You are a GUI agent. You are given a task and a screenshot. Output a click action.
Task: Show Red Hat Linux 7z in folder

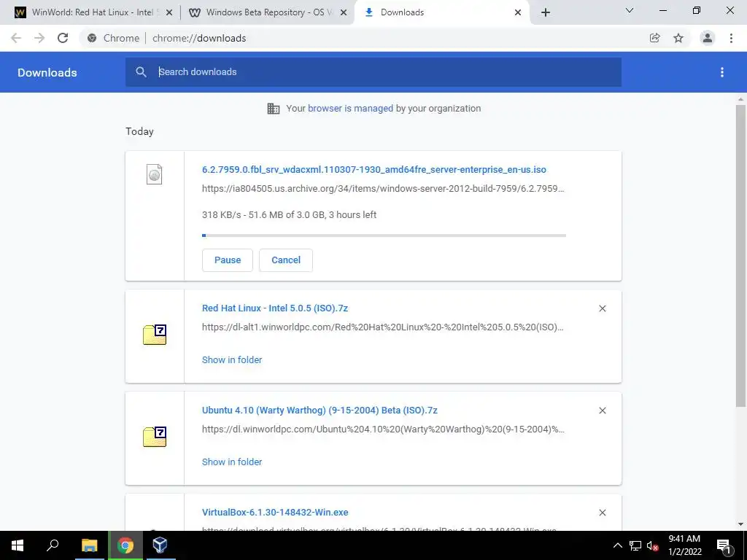tap(232, 360)
